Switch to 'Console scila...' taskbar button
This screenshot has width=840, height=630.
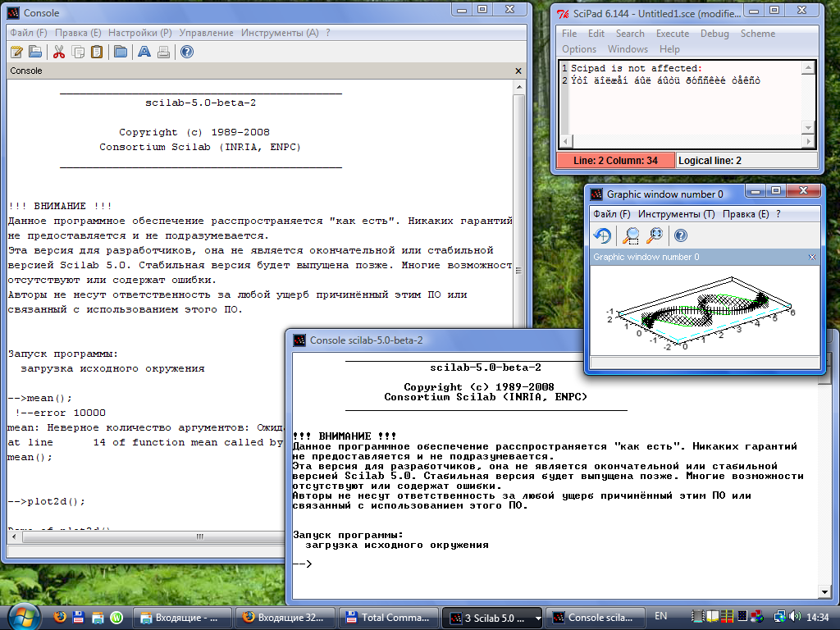coord(594,618)
